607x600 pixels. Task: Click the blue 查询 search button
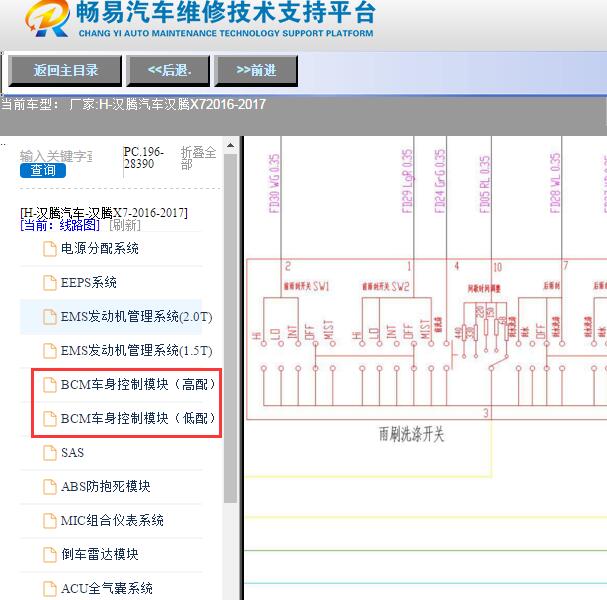tap(43, 170)
